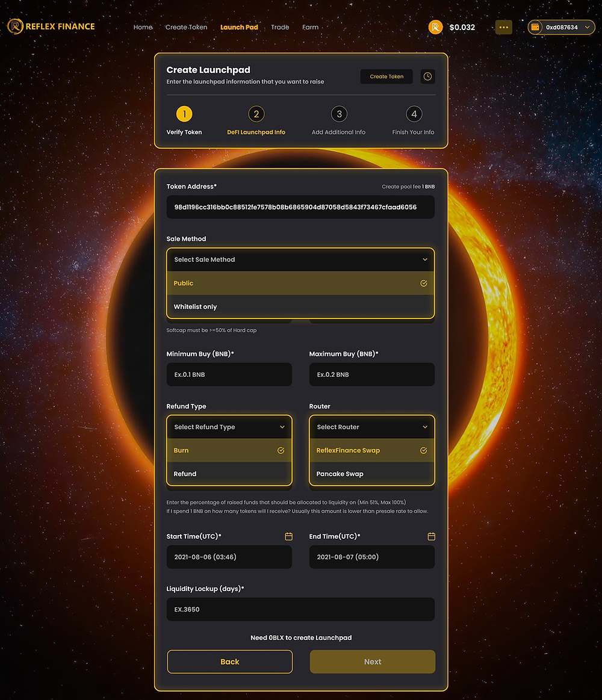Click step 1 Verify Token circle
The image size is (602, 700).
click(184, 114)
